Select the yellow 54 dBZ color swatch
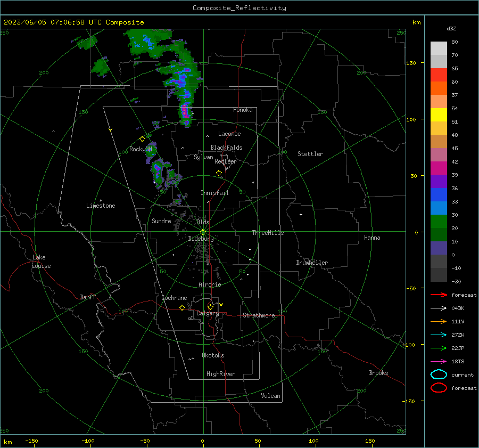Screen dimensions: 479x448 [439, 115]
